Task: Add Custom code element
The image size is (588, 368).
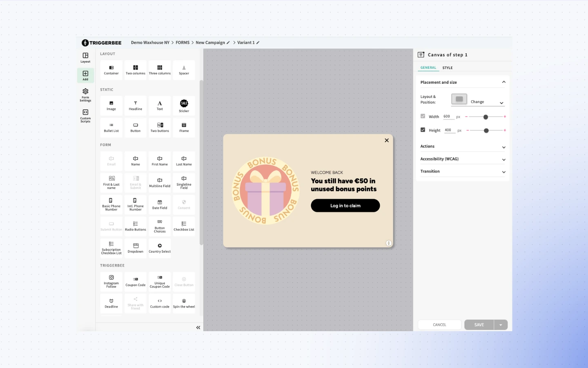Action: tap(160, 303)
